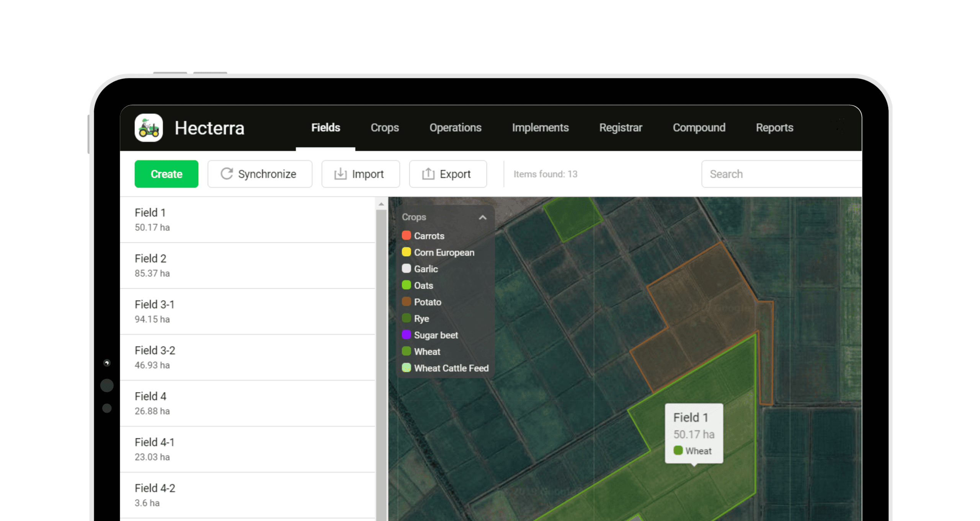Click the Carrots red color swatch
The height and width of the screenshot is (521, 980).
[x=406, y=236]
